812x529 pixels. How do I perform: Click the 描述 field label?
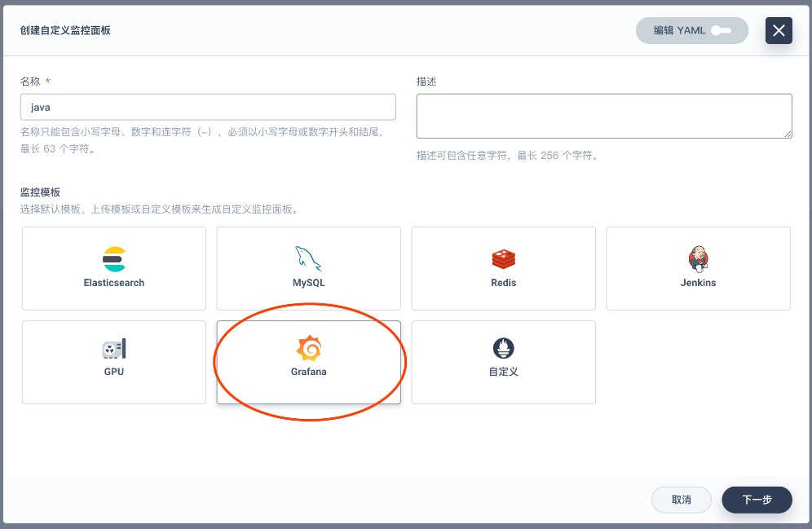426,82
